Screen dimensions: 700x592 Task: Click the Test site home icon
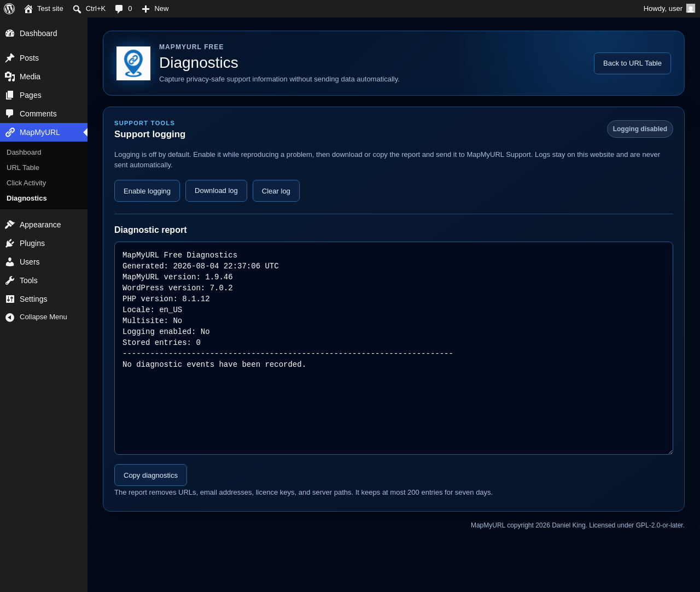coord(28,9)
